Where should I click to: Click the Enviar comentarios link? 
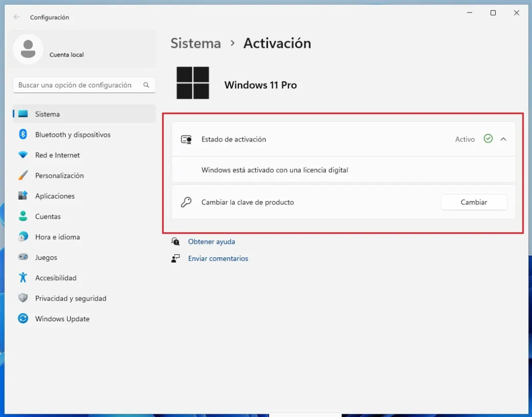pyautogui.click(x=218, y=258)
